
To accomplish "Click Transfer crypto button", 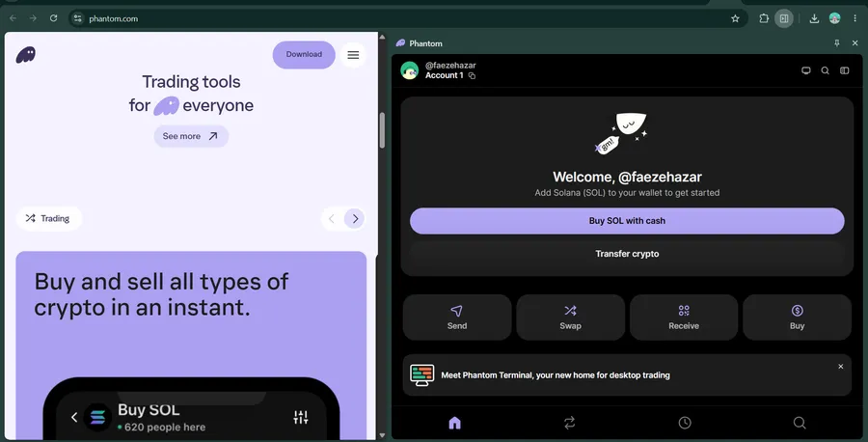I will (627, 254).
